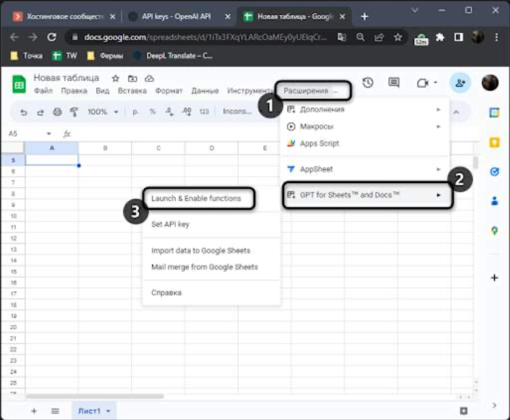Bookmark page with Chrome star icon

[x=398, y=37]
